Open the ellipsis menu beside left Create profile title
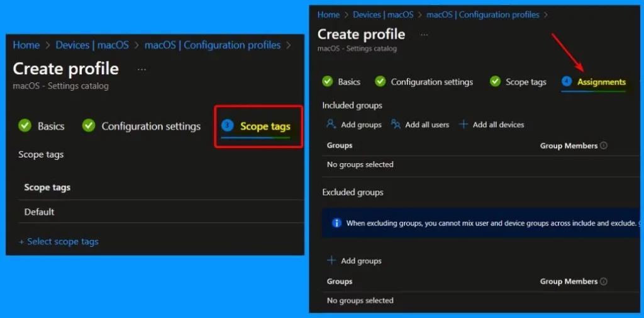The width and height of the screenshot is (644, 318). point(142,69)
